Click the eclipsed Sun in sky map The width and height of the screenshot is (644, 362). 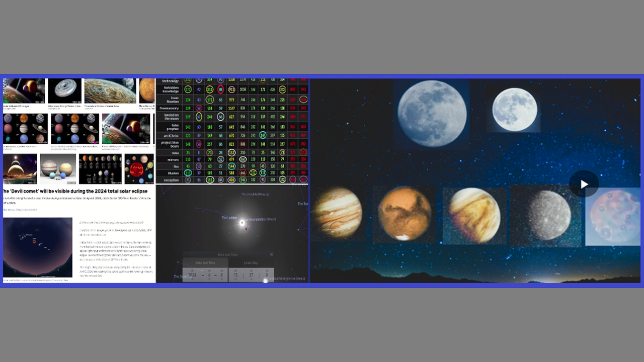[242, 222]
